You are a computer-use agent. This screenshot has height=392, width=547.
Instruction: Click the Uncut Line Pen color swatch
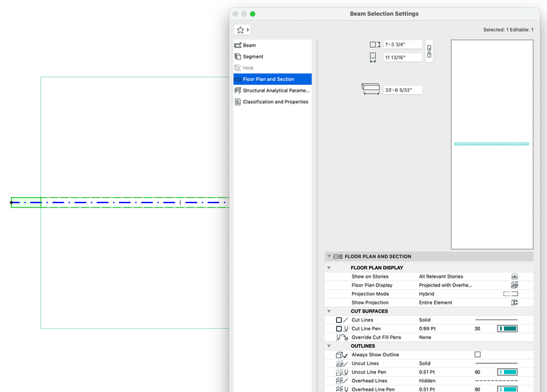[507, 372]
